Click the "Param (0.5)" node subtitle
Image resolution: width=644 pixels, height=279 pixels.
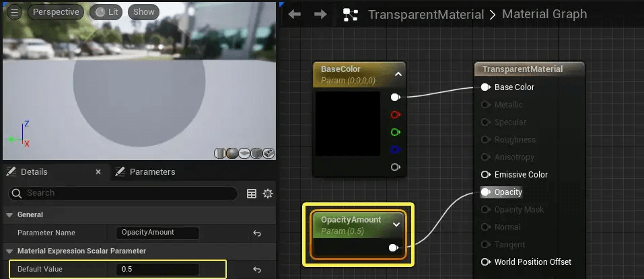tap(343, 231)
